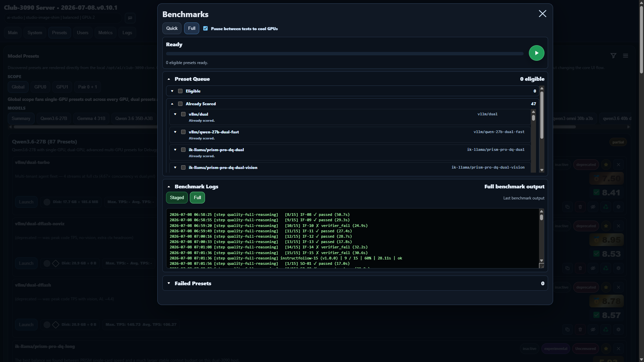Click the benchmark progress bar under Ready
Screen dimensions: 644x362
(344, 54)
